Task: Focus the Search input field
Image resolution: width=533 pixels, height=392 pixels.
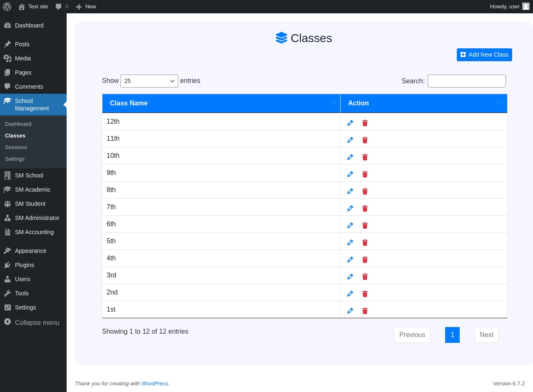Action: tap(467, 81)
